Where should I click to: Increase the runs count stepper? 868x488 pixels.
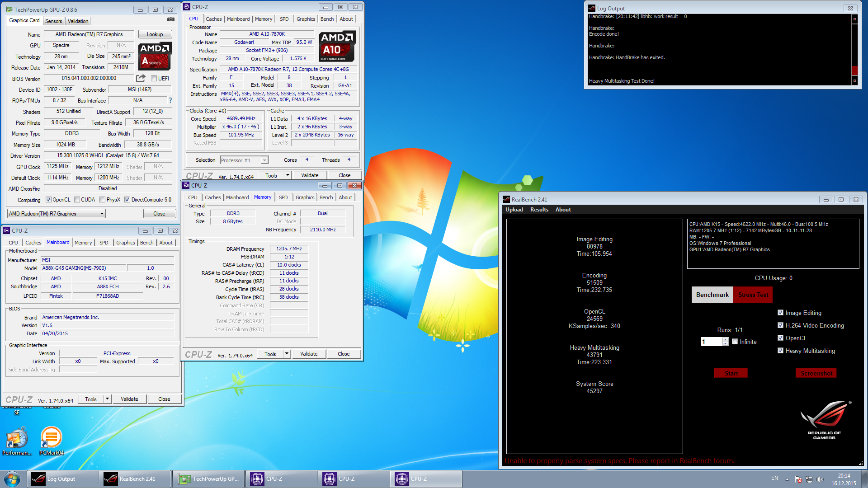[x=726, y=340]
